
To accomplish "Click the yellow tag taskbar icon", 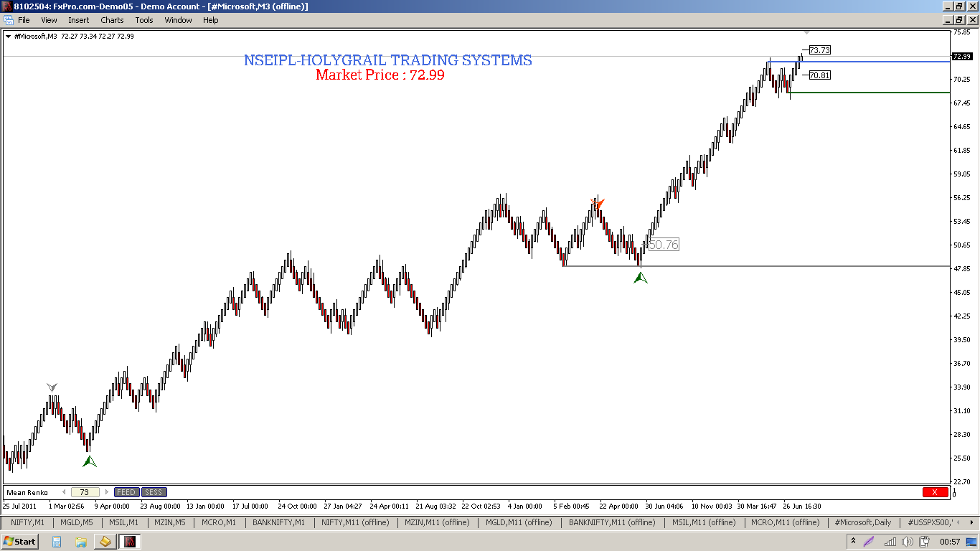I will tap(105, 541).
